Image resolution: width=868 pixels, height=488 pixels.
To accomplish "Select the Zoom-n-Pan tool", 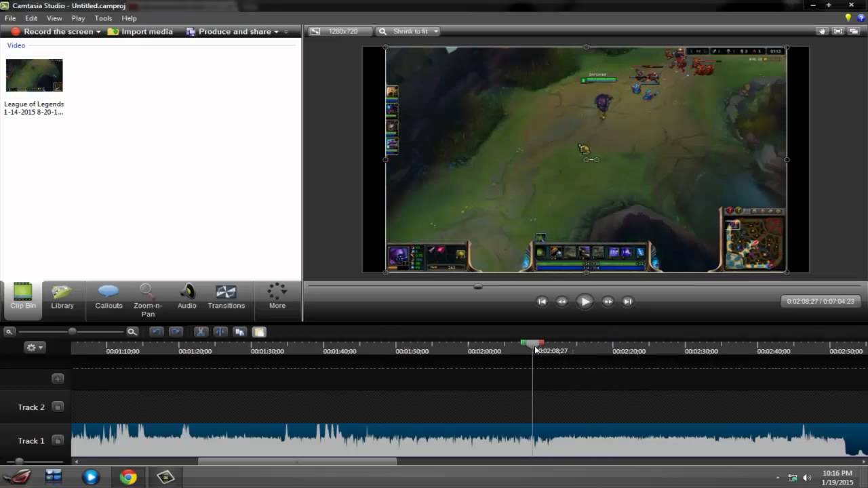I will coord(148,300).
